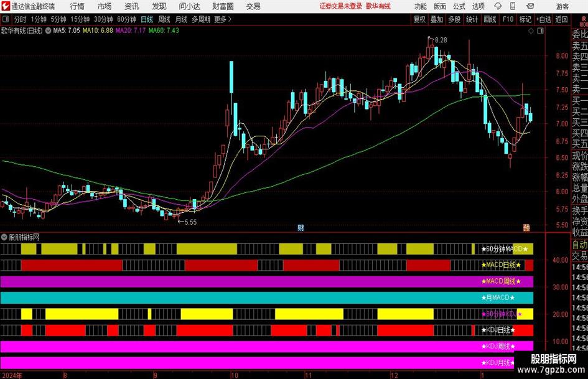Switch to the 1分钟 period tab
Image resolution: width=588 pixels, height=379 pixels.
[39, 19]
